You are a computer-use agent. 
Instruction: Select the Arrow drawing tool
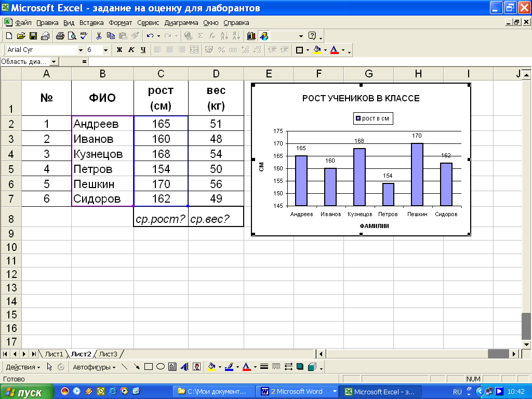[137, 367]
